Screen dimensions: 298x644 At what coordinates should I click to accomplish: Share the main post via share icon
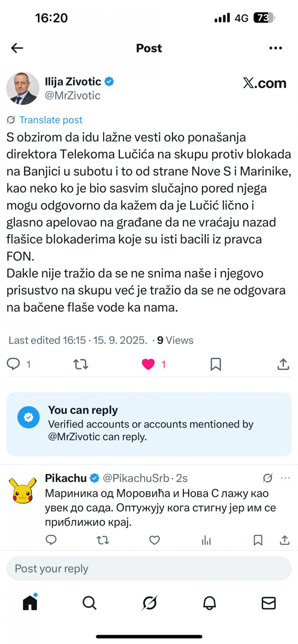(283, 364)
